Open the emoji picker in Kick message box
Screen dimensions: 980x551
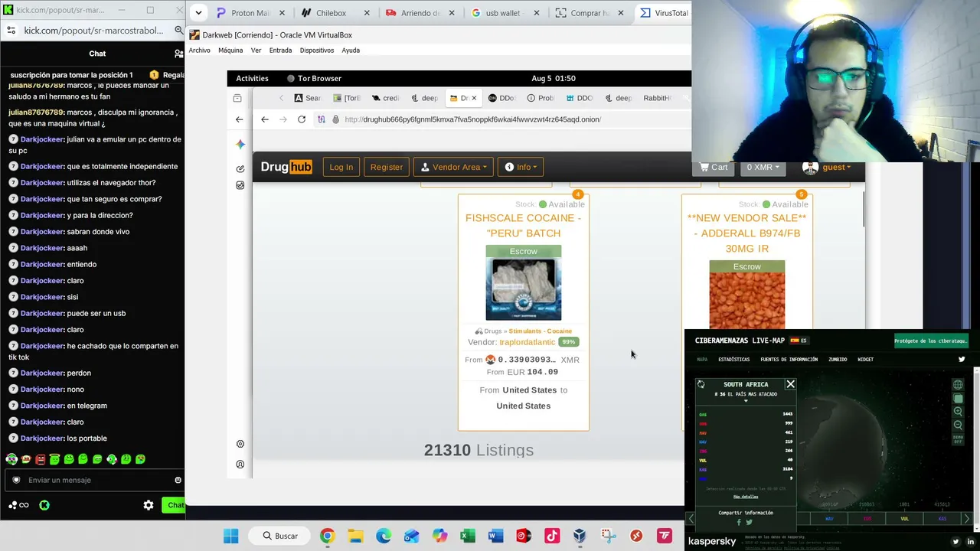tap(178, 480)
